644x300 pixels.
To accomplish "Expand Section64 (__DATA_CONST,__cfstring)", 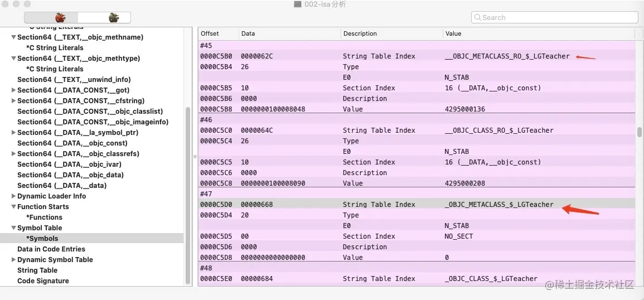I will (x=13, y=101).
